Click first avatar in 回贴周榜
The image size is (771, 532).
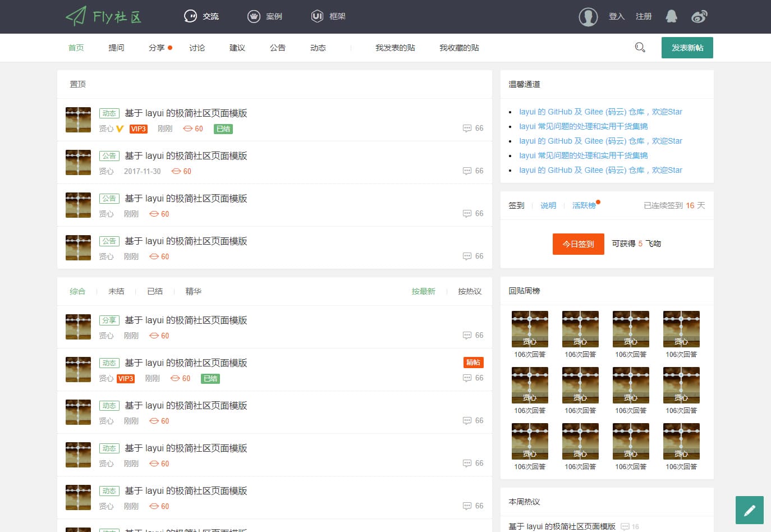coord(530,329)
